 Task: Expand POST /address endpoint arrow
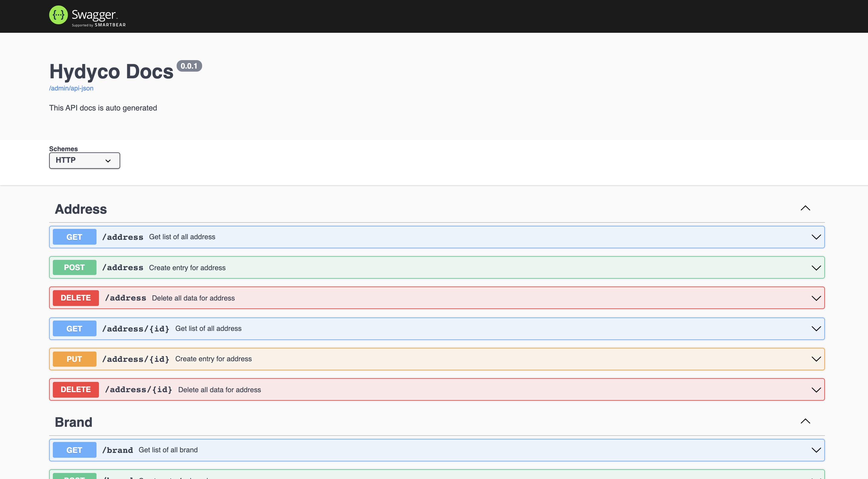pyautogui.click(x=816, y=268)
